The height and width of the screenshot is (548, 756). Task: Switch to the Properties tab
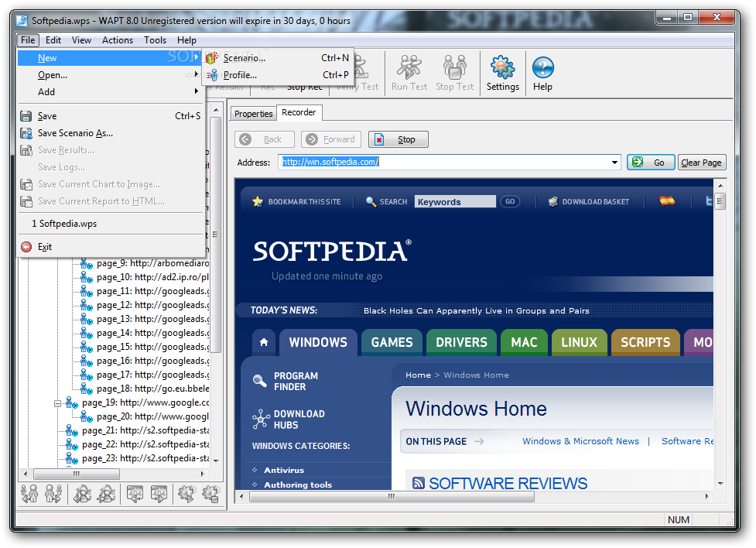[x=254, y=113]
